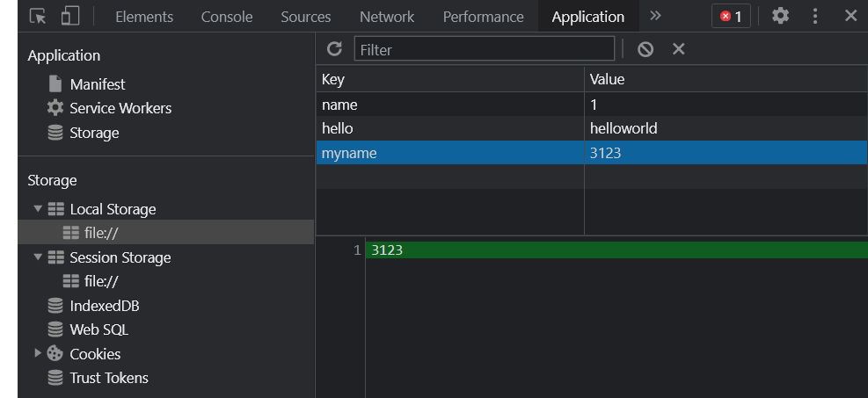The image size is (868, 398).
Task: Delete the selected myname entry
Action: coord(679,49)
